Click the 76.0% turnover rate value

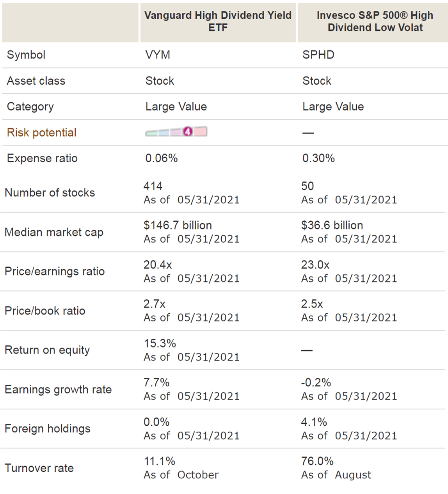[317, 461]
